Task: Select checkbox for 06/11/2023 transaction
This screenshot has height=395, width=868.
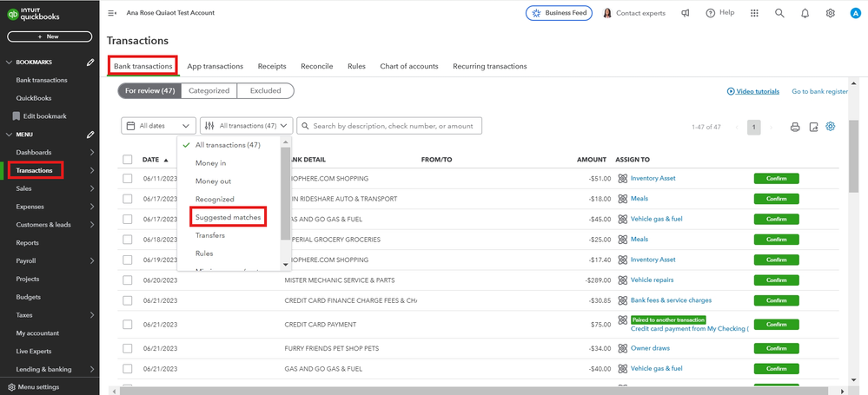Action: click(x=128, y=179)
